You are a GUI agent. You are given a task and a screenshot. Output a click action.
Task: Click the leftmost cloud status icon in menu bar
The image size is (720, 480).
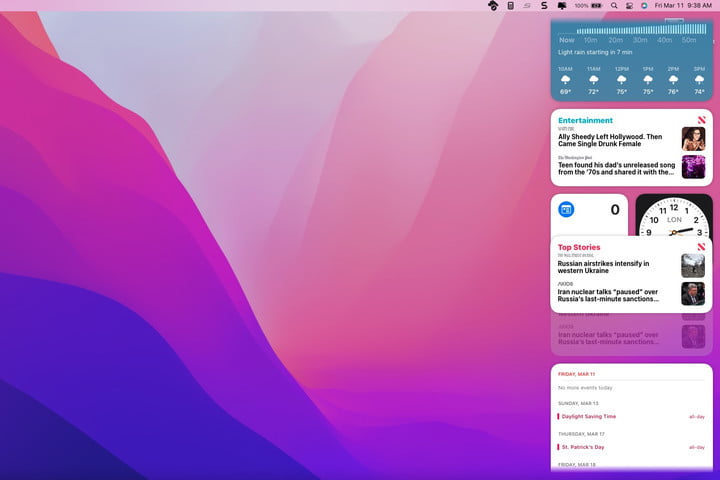click(493, 6)
